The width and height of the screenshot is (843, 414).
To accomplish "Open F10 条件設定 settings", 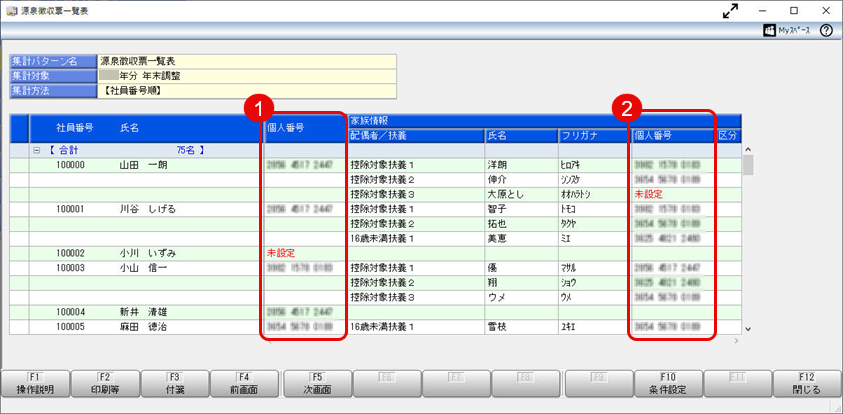I will point(668,384).
